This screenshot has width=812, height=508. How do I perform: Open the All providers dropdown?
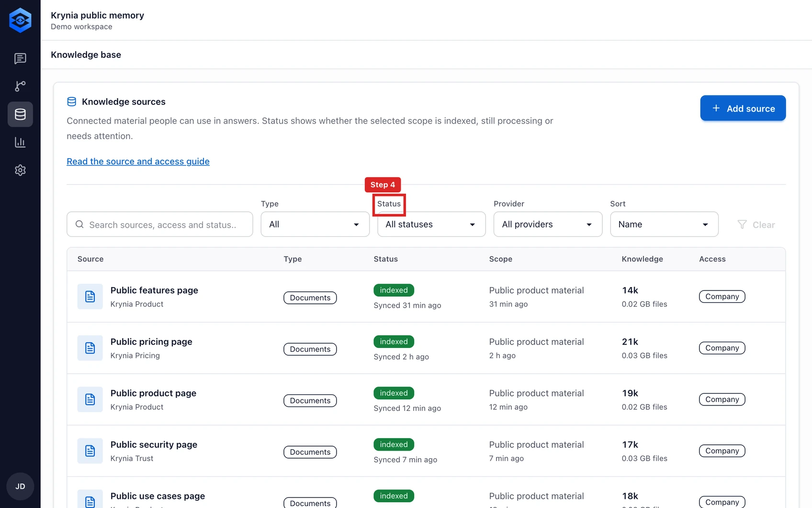(548, 224)
